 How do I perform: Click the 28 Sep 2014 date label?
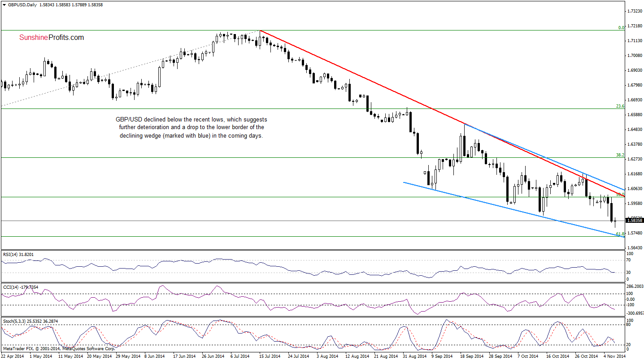tap(500, 356)
